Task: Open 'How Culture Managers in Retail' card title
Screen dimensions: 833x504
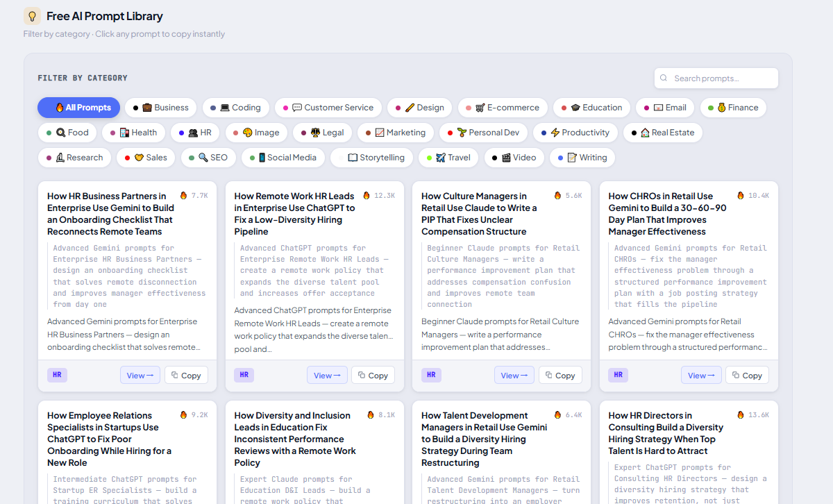Action: [x=480, y=214]
